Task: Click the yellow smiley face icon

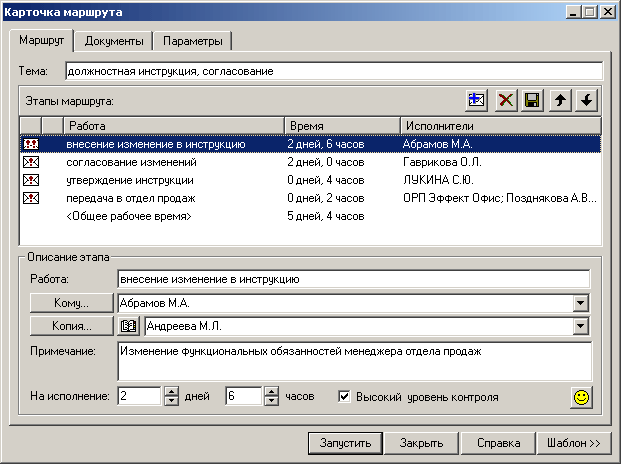Action: click(x=580, y=397)
